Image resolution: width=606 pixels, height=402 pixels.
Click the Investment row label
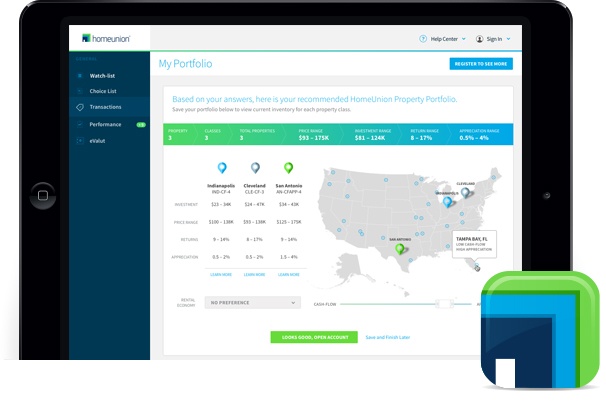[186, 204]
